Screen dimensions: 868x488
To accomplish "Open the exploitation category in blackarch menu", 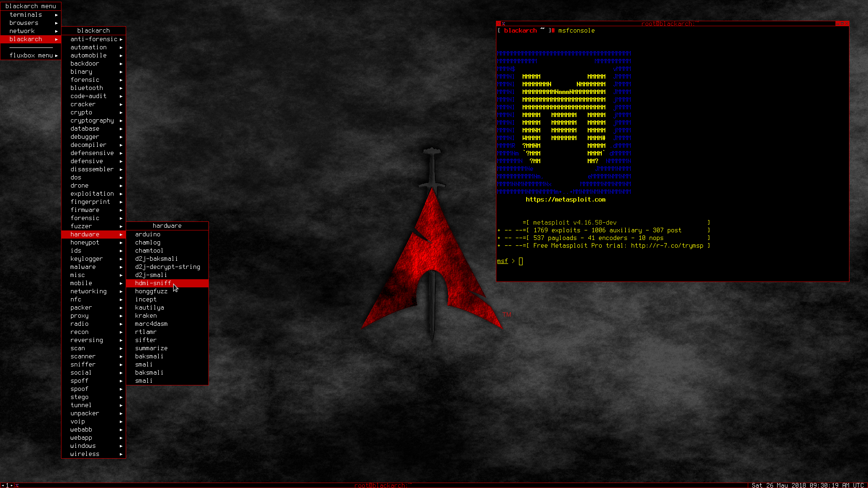I will click(x=92, y=193).
